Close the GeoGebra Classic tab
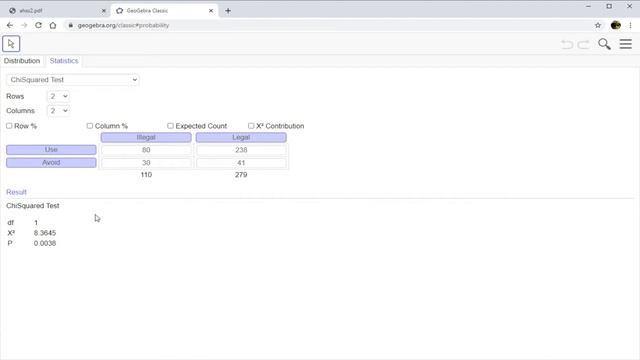The image size is (640, 360). [x=211, y=11]
